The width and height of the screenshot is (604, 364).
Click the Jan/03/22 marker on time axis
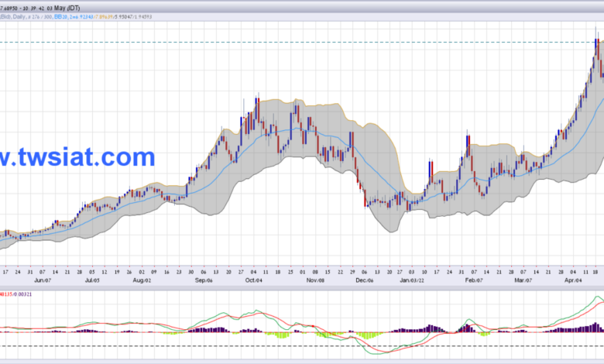(x=412, y=280)
